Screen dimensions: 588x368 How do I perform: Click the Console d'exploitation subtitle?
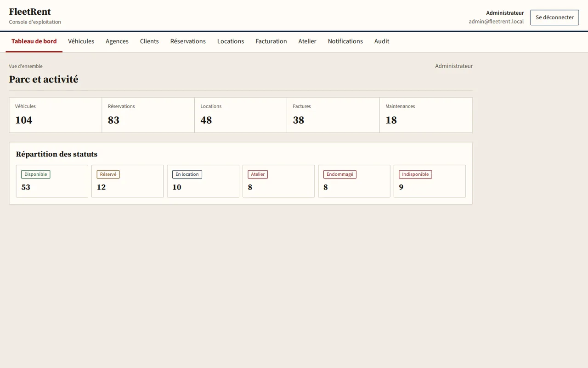click(35, 22)
